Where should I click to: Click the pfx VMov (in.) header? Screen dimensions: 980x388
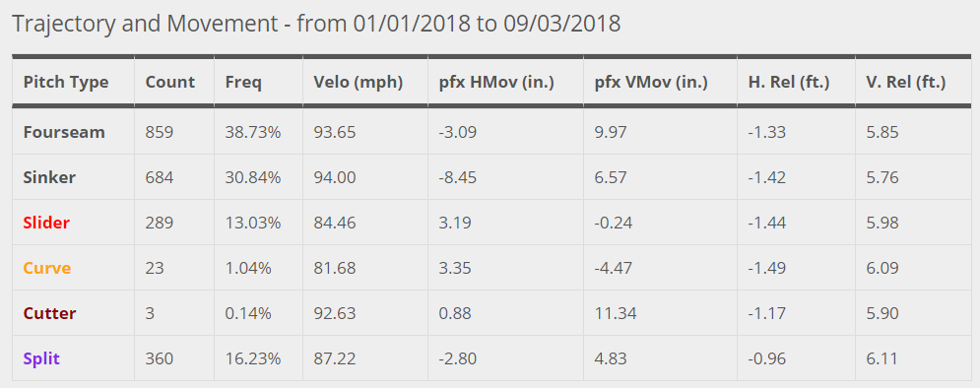651,82
